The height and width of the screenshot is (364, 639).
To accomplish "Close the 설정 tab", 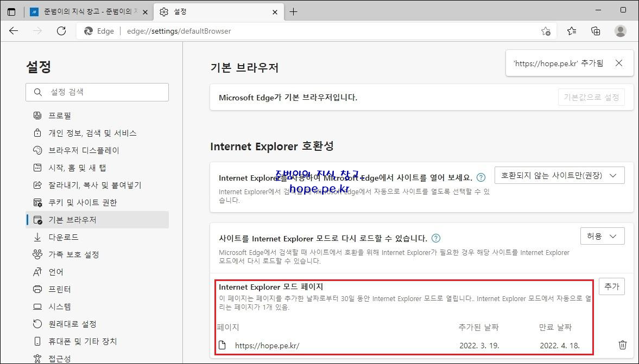I will [275, 12].
